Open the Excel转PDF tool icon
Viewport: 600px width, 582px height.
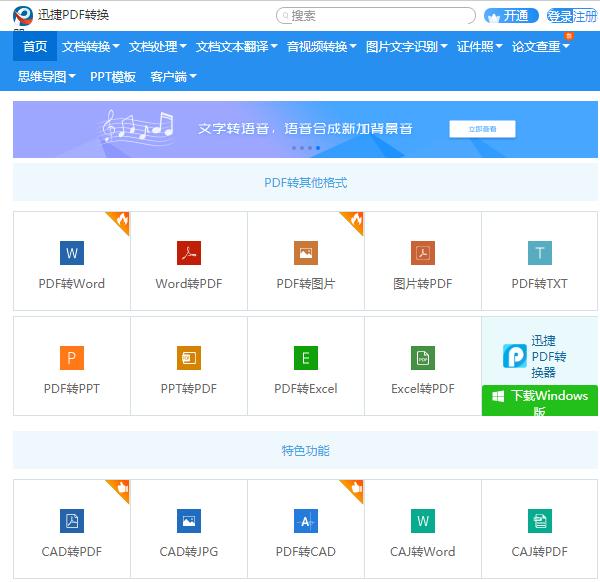(x=423, y=358)
